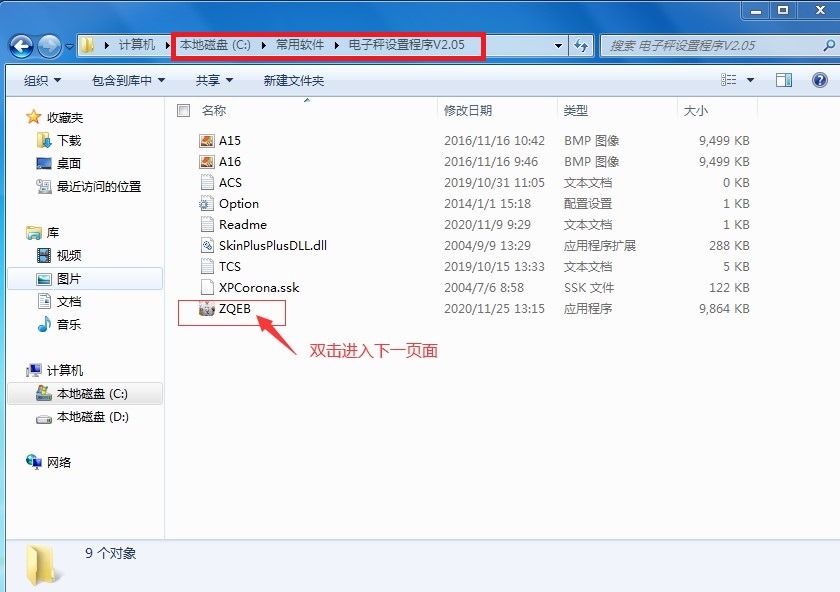This screenshot has height=592, width=840.
Task: Open the 包含到库中 menu
Action: click(x=128, y=81)
